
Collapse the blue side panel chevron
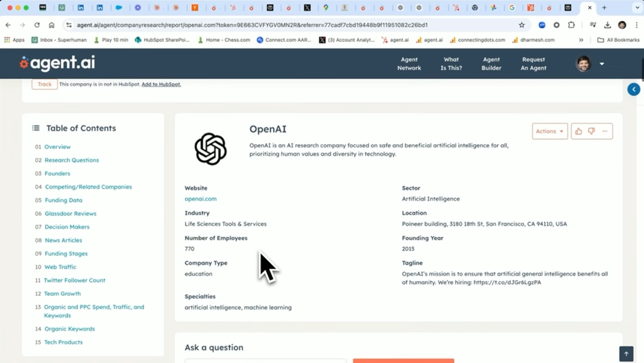(x=634, y=89)
